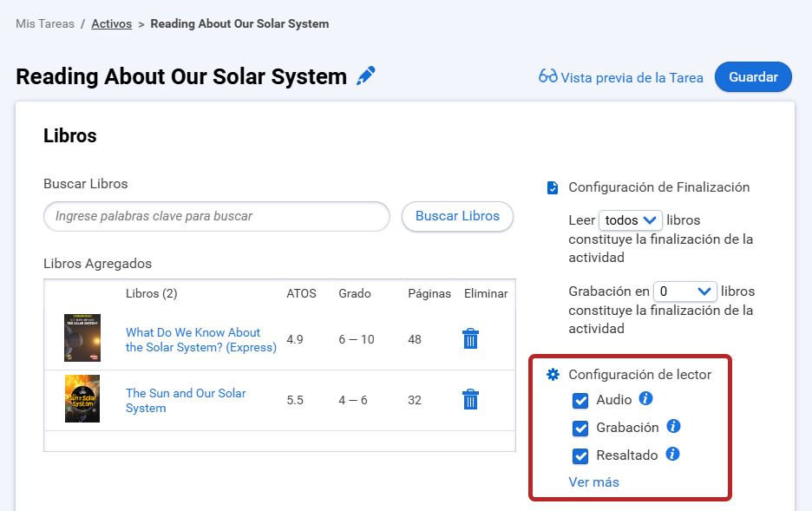
Task: Click ATOS value 5.5
Action: [x=295, y=400]
